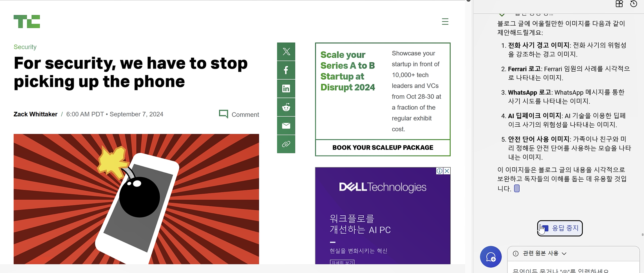Click the 'Showcase your startup' ad description
Screen dimensions: 644x273
click(x=416, y=91)
